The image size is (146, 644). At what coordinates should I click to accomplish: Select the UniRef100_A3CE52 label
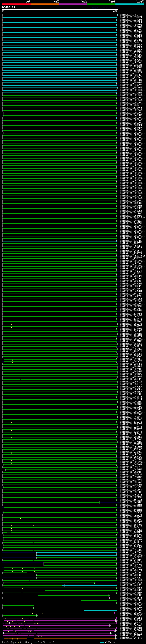point(131,75)
